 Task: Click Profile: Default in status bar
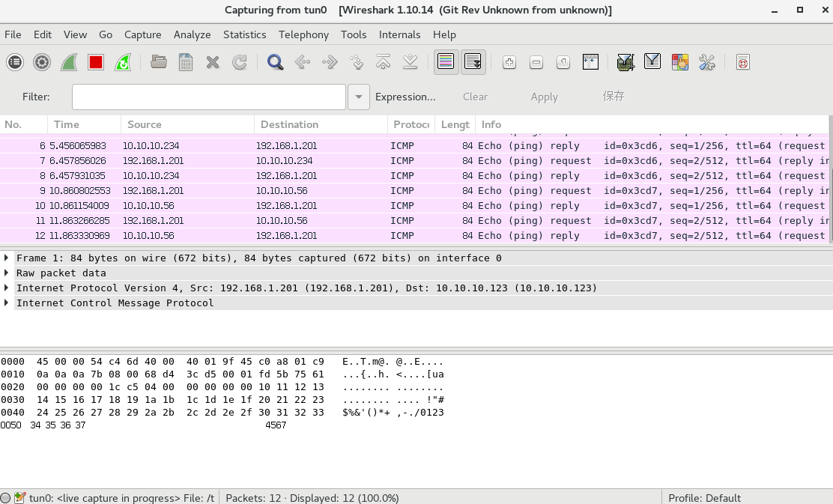[704, 498]
